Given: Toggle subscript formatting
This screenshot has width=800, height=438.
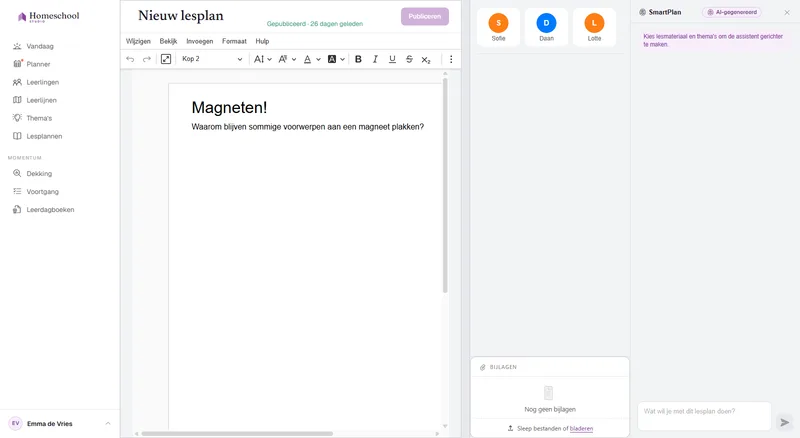Looking at the screenshot, I should (426, 60).
